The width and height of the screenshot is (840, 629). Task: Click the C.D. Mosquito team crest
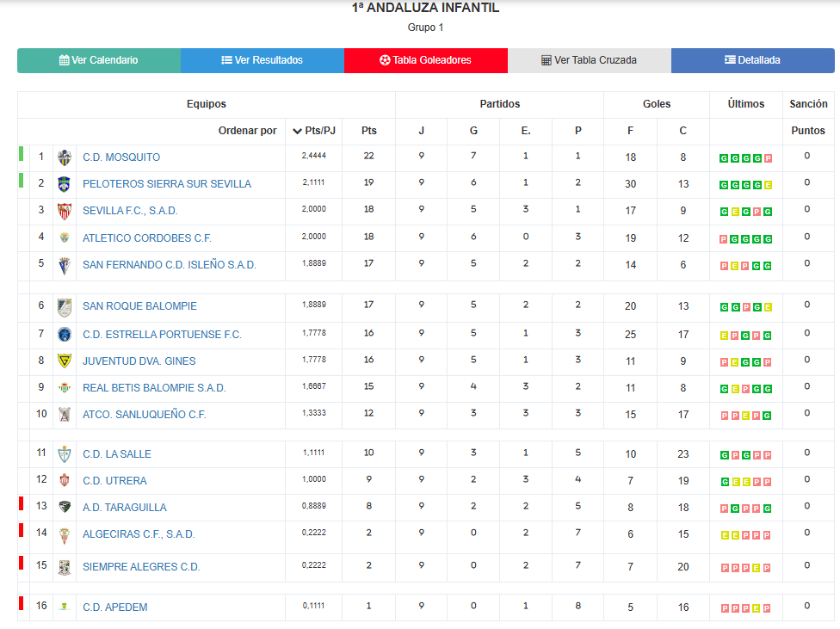click(65, 157)
